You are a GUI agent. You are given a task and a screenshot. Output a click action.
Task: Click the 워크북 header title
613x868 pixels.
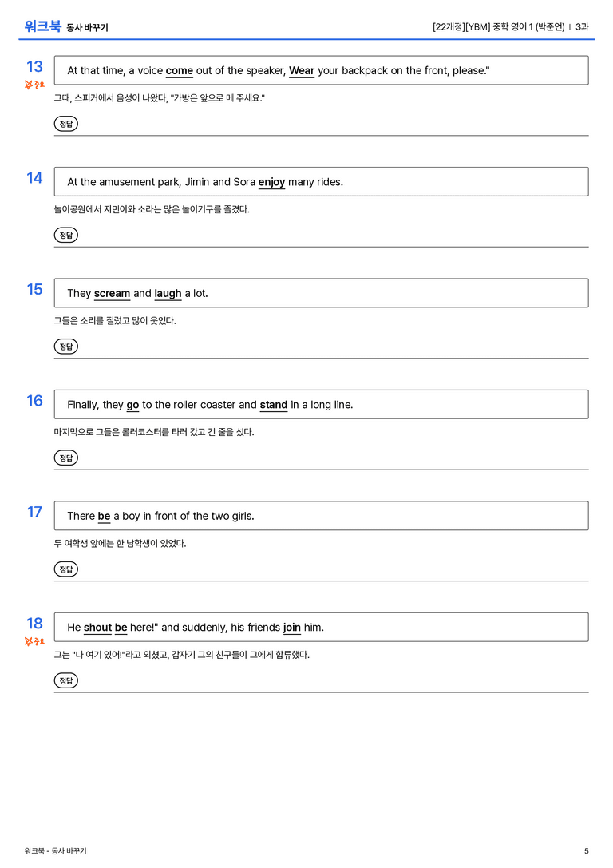tap(42, 26)
